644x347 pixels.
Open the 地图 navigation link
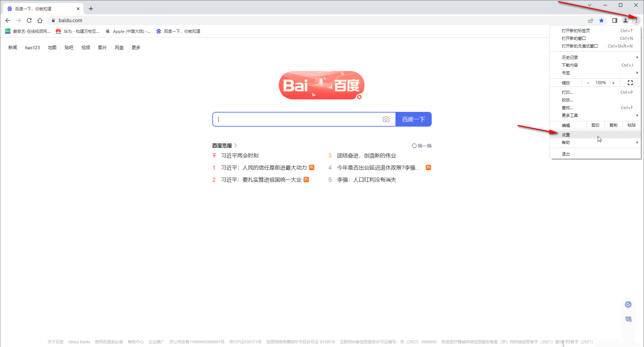(52, 48)
